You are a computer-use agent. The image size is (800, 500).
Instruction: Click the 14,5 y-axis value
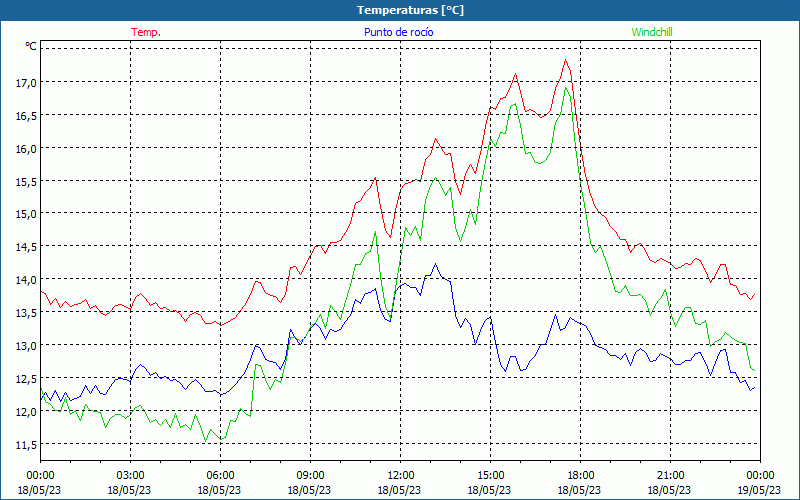click(26, 246)
